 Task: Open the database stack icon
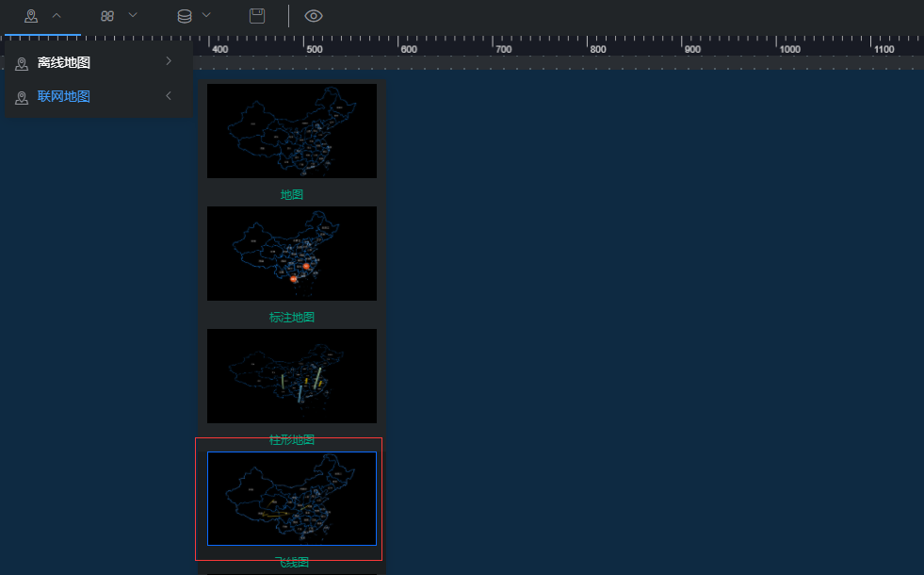pos(185,16)
